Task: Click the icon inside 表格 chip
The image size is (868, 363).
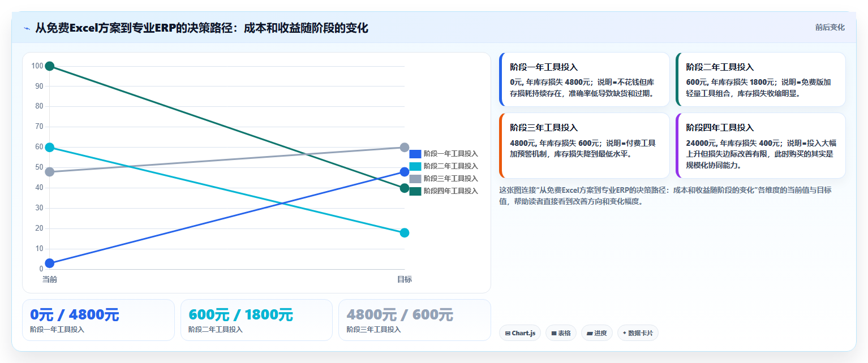Action: click(x=554, y=334)
